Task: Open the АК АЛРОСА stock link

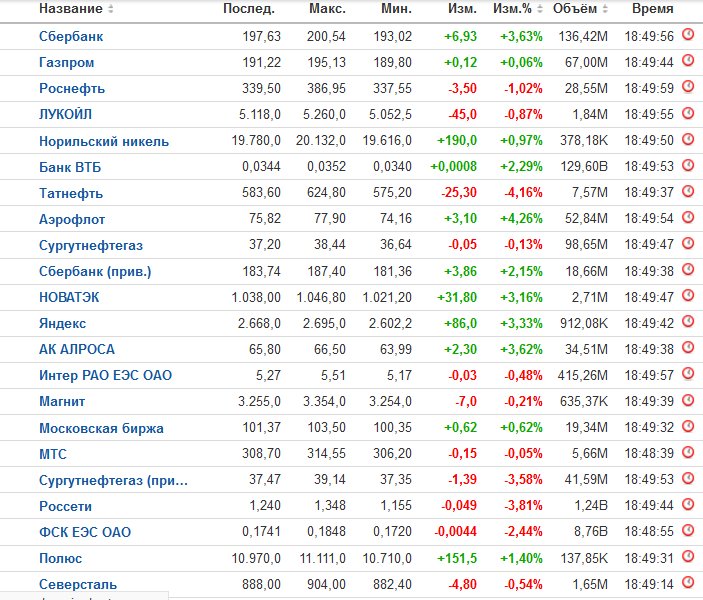Action: pyautogui.click(x=77, y=349)
